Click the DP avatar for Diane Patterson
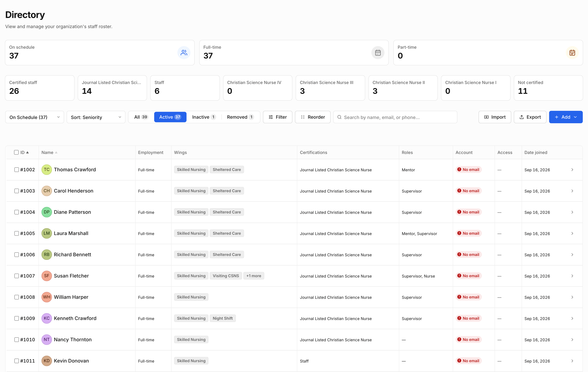 coord(47,212)
